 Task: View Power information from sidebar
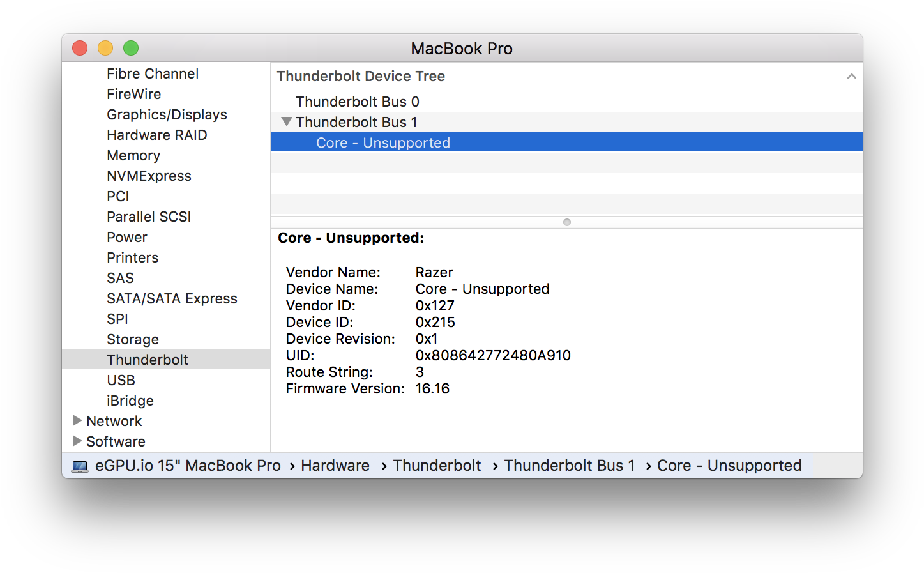tap(126, 237)
